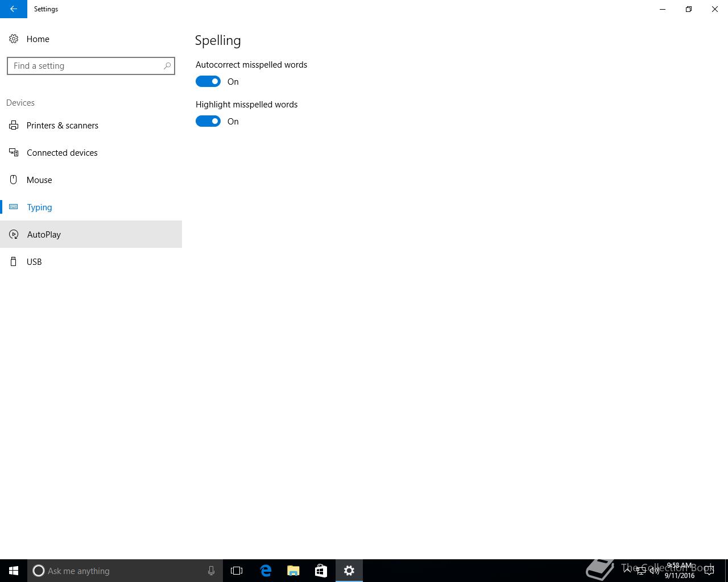Click the AutoPlay icon
The width and height of the screenshot is (728, 582).
pos(14,234)
